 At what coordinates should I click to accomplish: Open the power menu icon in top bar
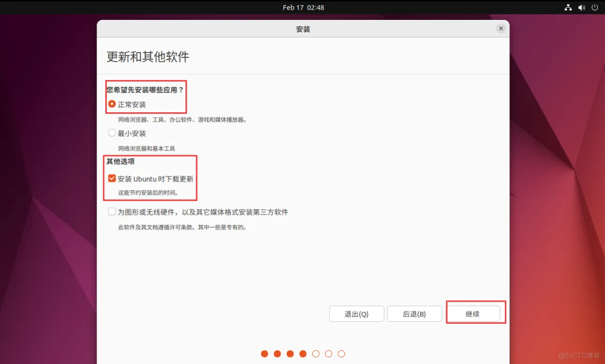[x=595, y=7]
